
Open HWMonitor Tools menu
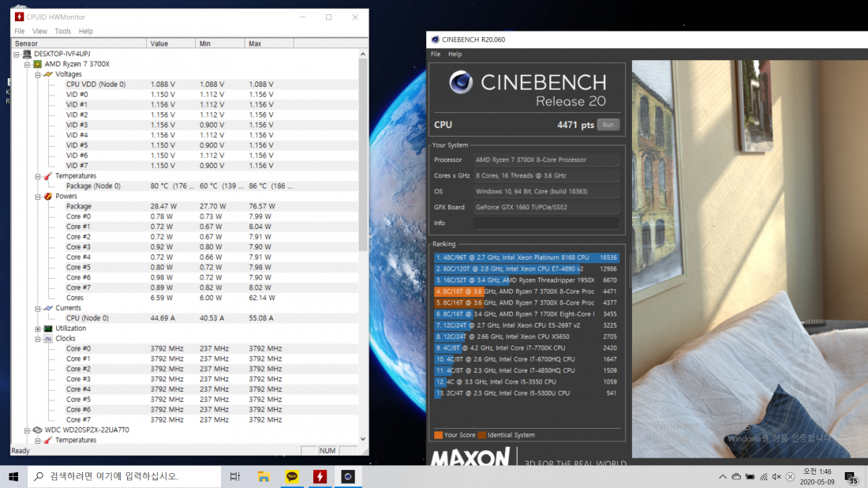(62, 31)
